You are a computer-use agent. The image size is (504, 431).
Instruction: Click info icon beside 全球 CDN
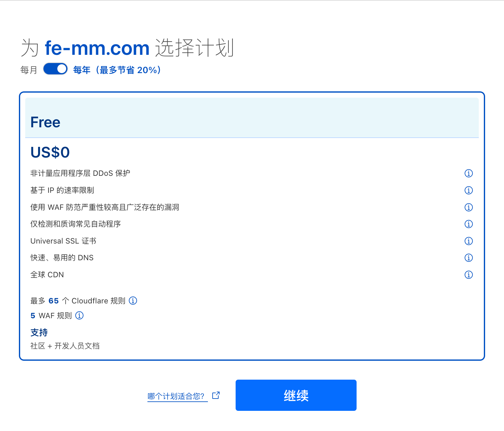click(x=468, y=275)
